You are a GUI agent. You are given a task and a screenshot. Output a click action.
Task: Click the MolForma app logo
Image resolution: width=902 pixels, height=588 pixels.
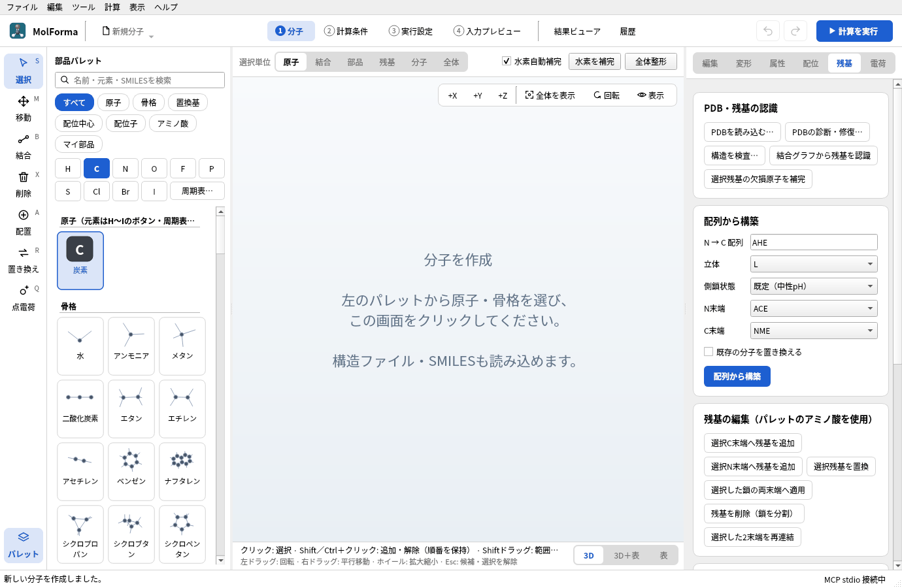pyautogui.click(x=18, y=31)
